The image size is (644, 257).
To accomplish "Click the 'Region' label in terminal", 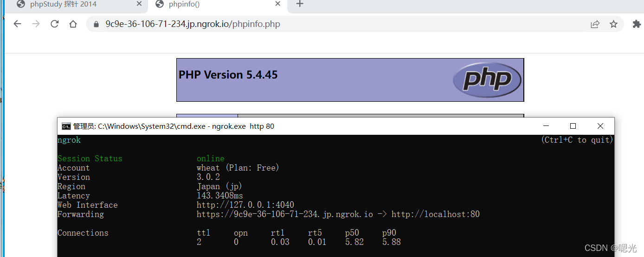I will tap(71, 186).
